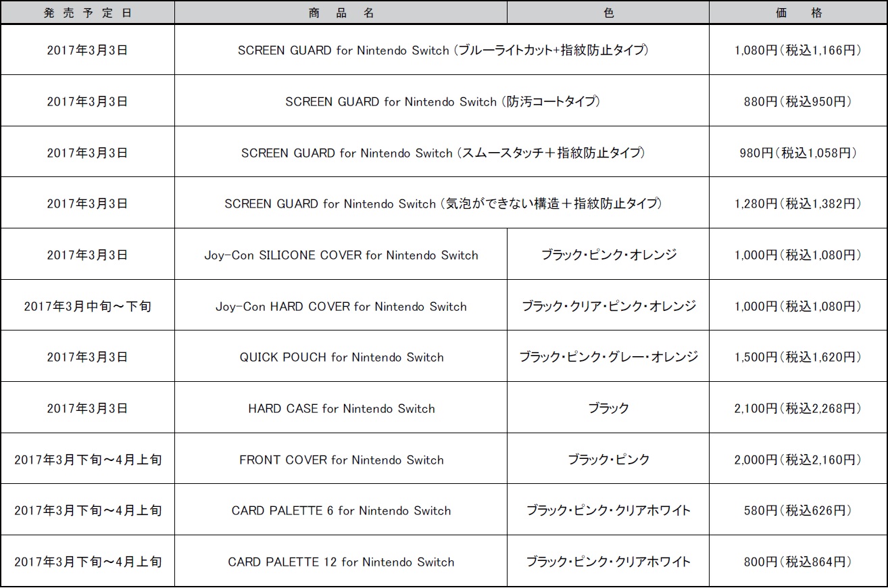The image size is (888, 588).
Task: Click the HARD CASE release date cell
Action: [x=87, y=408]
